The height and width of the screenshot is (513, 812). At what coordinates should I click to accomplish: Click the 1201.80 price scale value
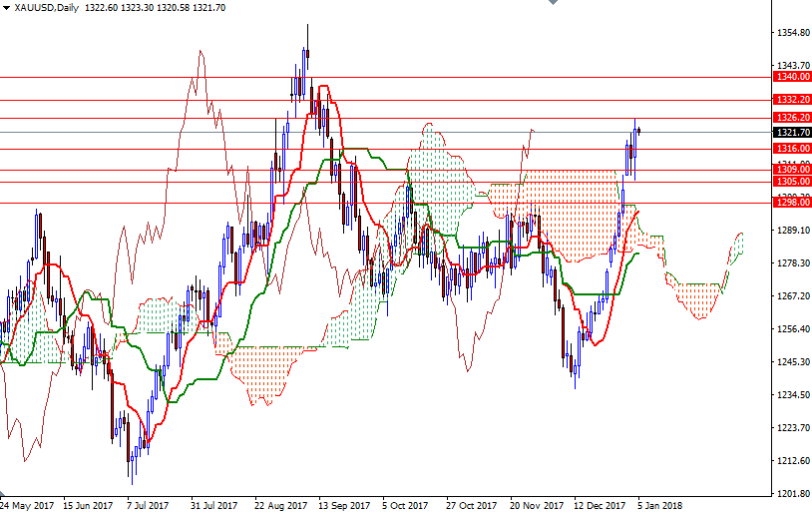(x=792, y=494)
